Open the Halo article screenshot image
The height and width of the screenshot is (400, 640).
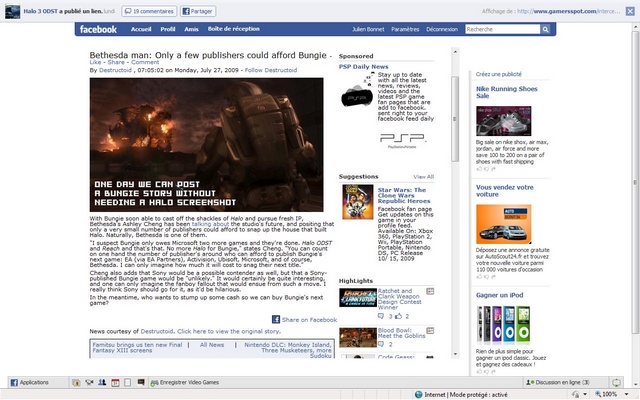(207, 145)
